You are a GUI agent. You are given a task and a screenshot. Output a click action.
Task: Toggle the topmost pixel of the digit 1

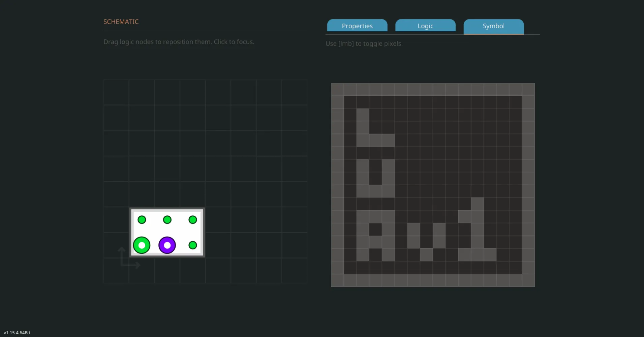point(477,204)
